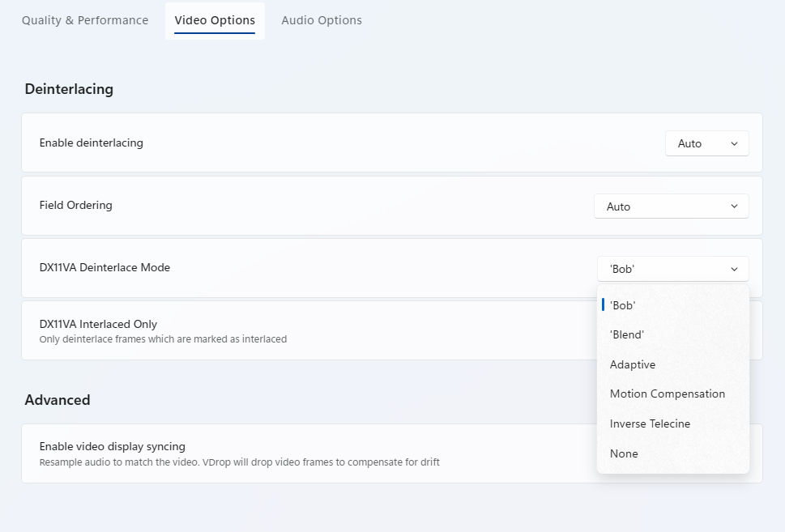Click the chevron arrow beside Enable deinterlacing
The width and height of the screenshot is (785, 532).
[734, 143]
